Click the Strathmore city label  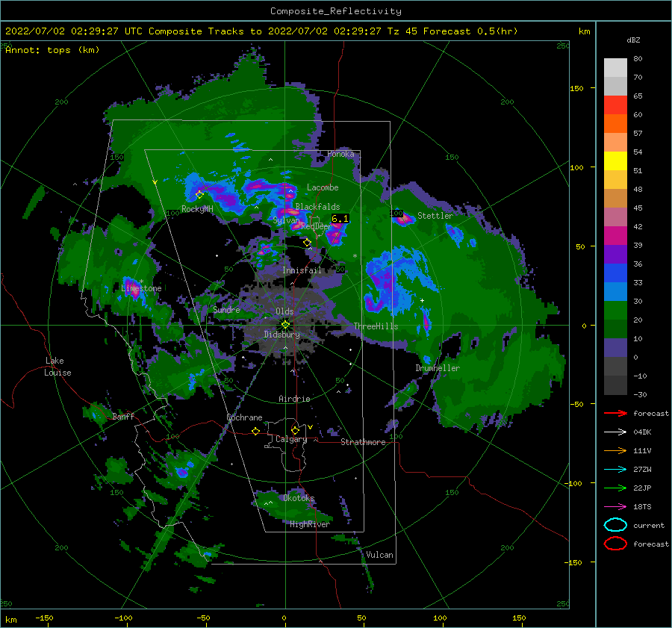coord(363,442)
